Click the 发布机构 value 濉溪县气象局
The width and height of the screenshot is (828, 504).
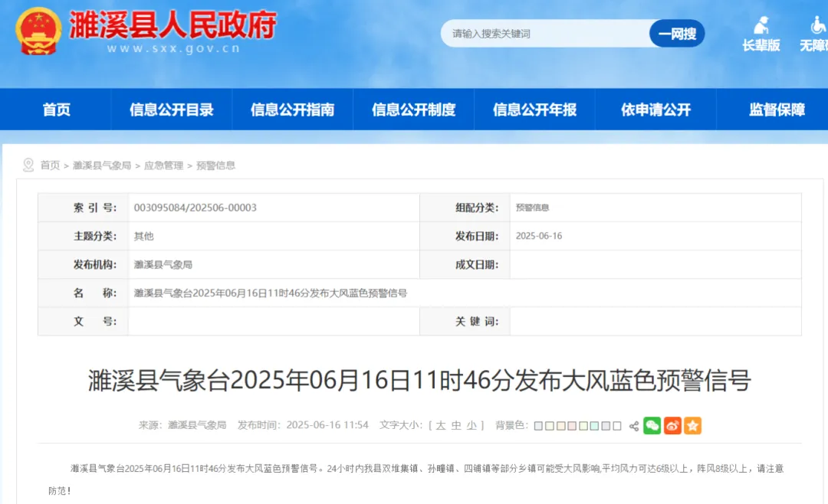[x=163, y=264]
